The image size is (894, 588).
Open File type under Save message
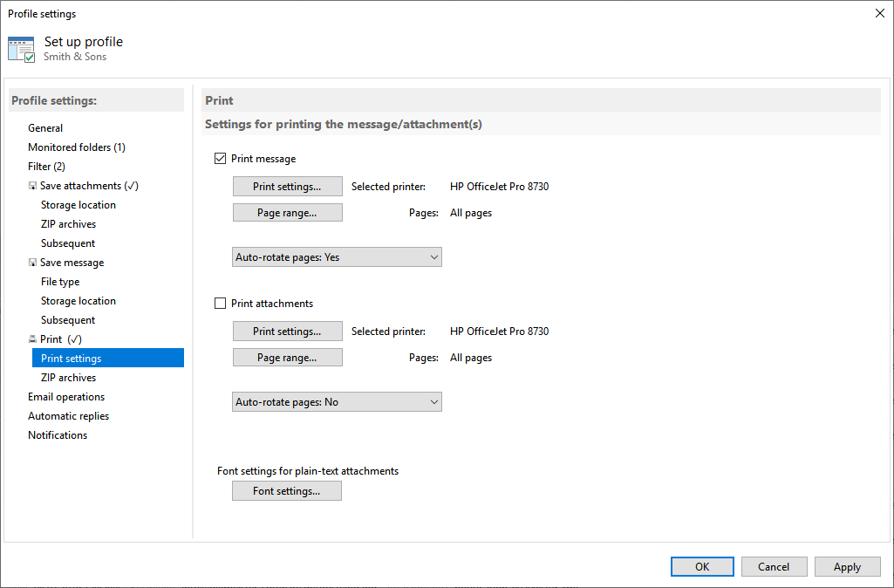coord(59,281)
